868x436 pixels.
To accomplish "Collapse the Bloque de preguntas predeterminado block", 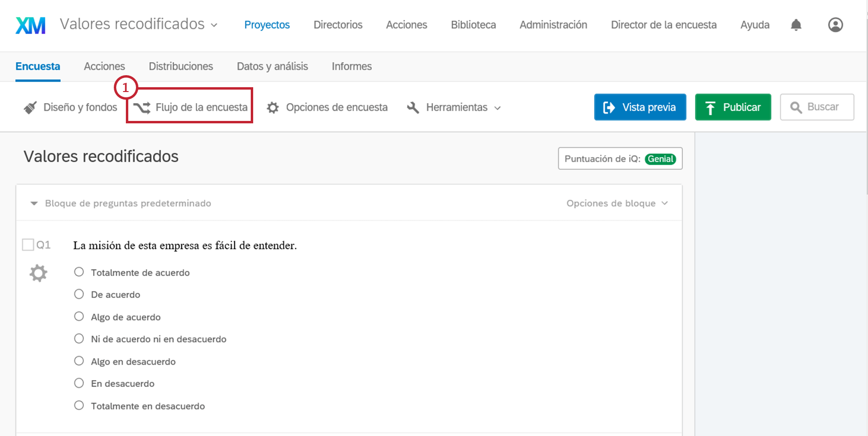I will [34, 203].
